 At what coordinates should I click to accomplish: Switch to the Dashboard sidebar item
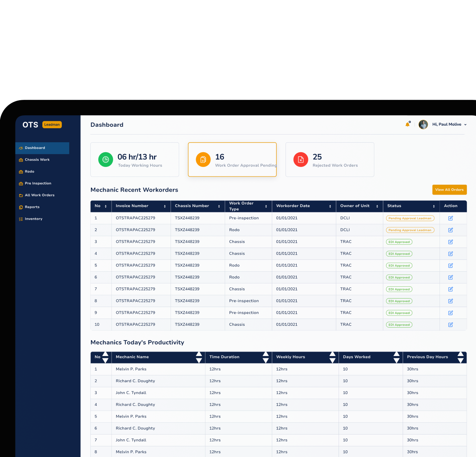[35, 148]
